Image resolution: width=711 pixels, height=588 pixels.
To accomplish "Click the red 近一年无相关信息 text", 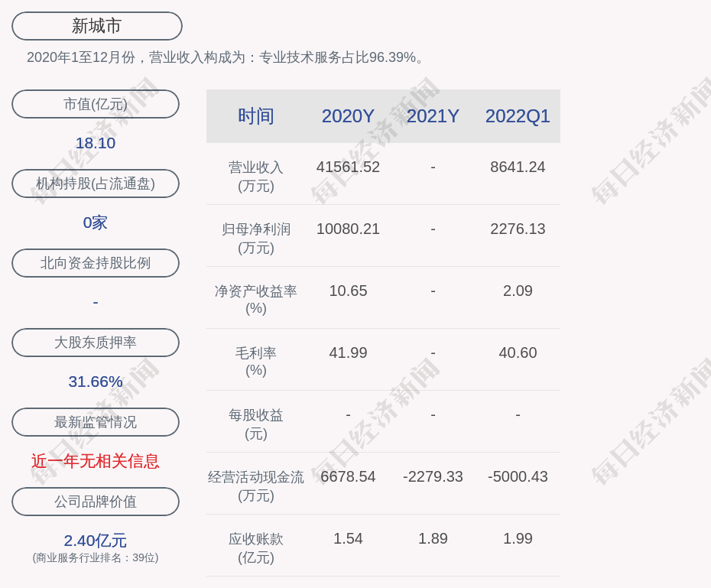I will (96, 461).
